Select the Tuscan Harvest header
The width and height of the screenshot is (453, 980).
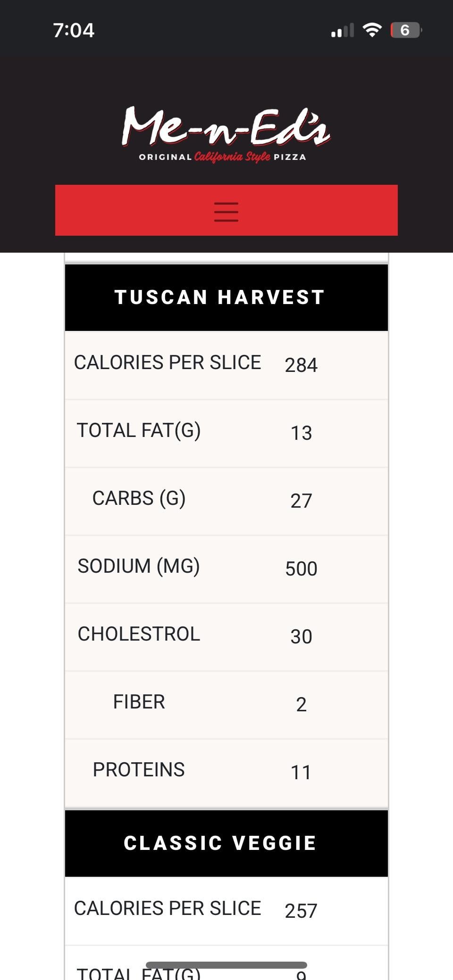(x=220, y=297)
